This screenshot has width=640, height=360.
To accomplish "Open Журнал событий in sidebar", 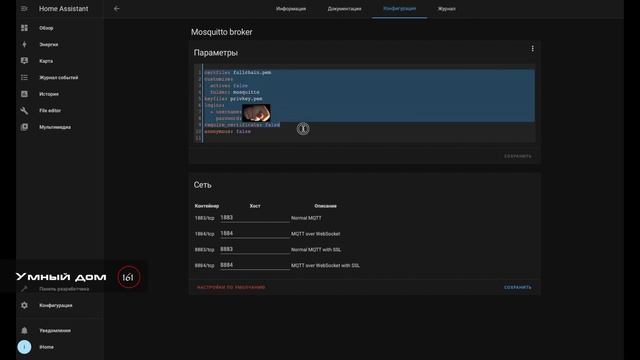I will pyautogui.click(x=59, y=77).
